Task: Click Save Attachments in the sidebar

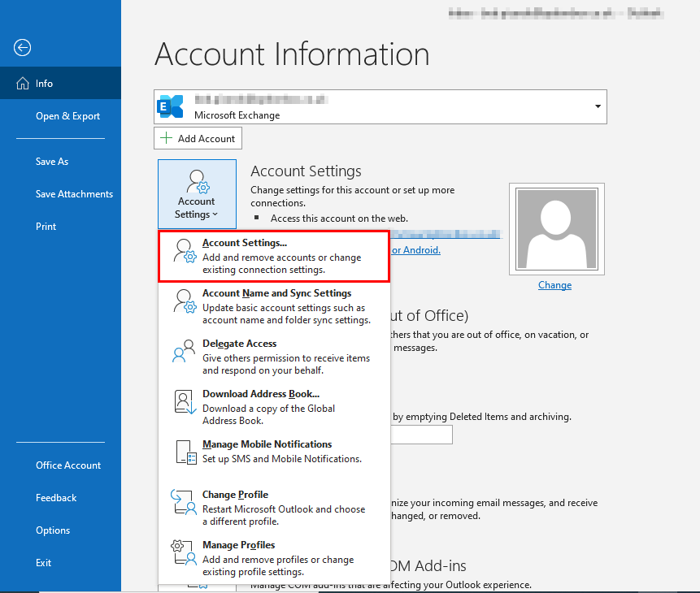Action: click(60, 194)
